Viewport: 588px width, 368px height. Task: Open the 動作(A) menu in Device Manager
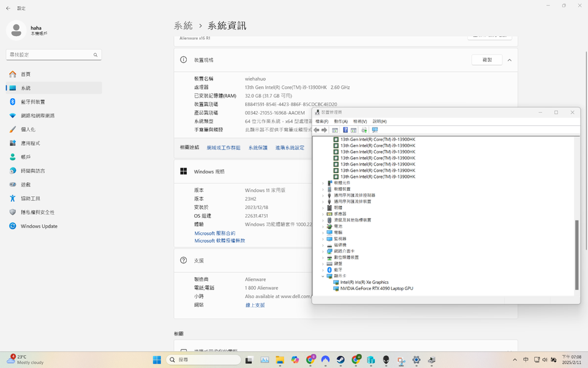click(341, 121)
